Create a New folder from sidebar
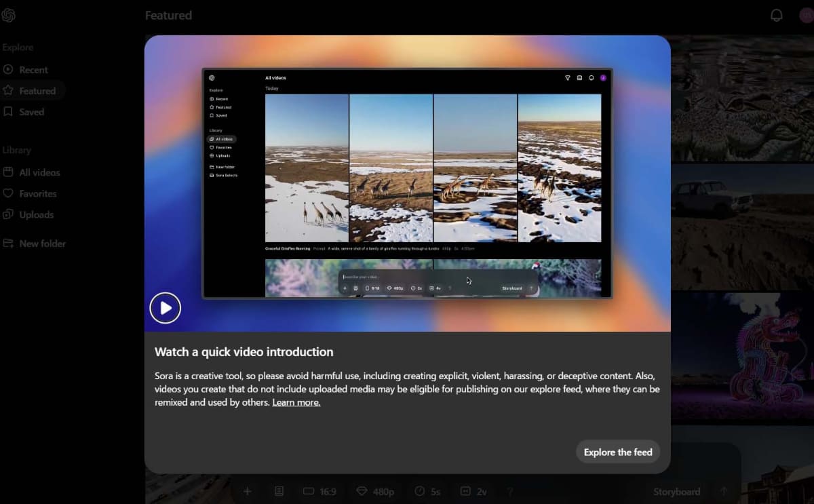This screenshot has width=814, height=504. (x=34, y=244)
